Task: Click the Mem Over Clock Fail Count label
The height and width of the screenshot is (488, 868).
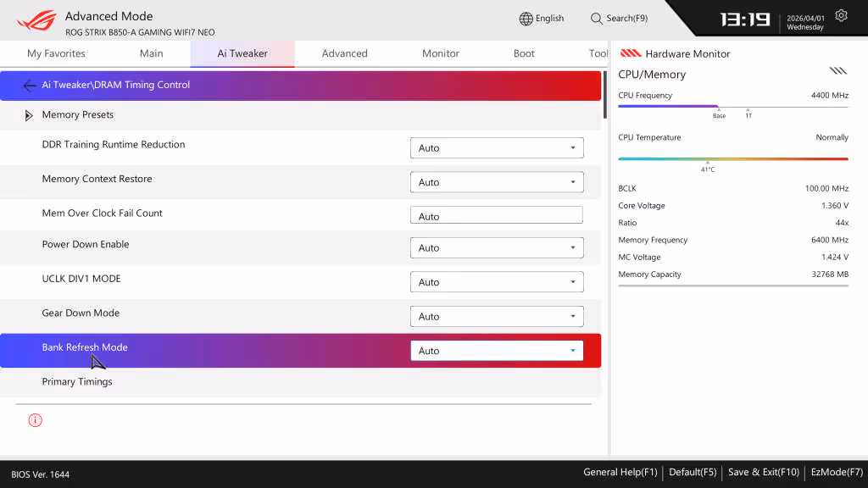Action: (102, 213)
